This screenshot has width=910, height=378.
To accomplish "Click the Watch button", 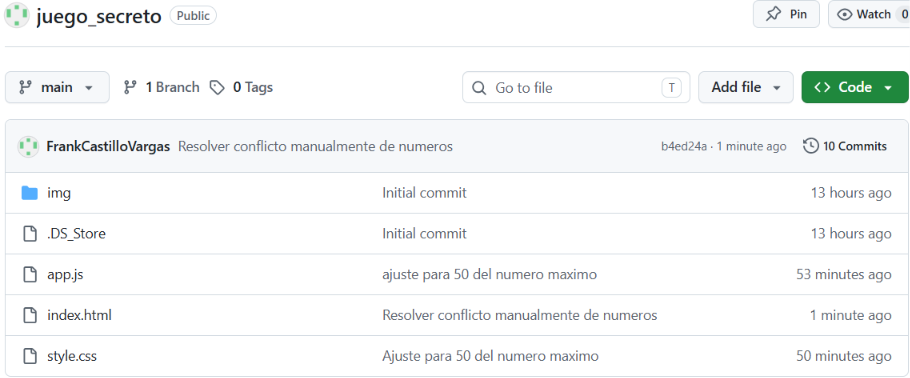I will click(x=869, y=14).
